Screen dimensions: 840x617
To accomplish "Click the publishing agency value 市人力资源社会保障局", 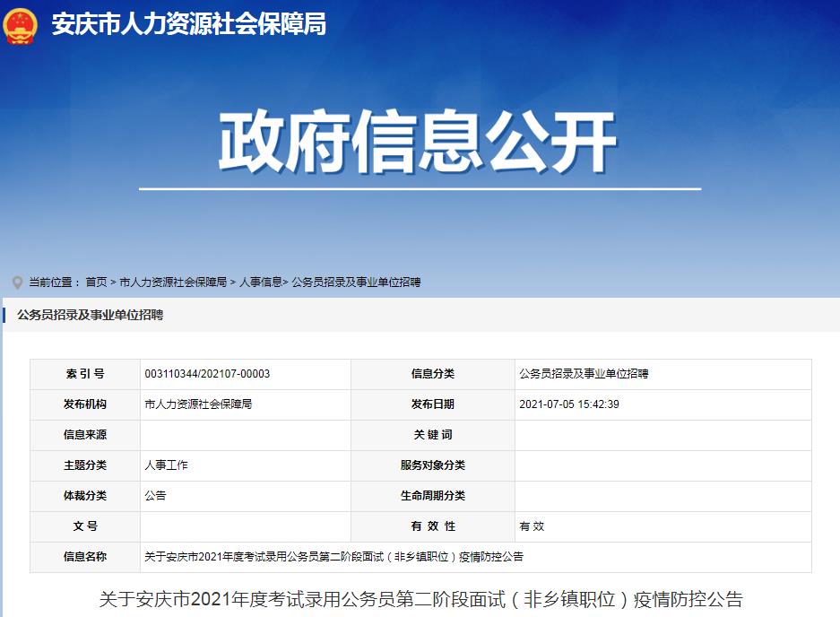I will pos(198,404).
